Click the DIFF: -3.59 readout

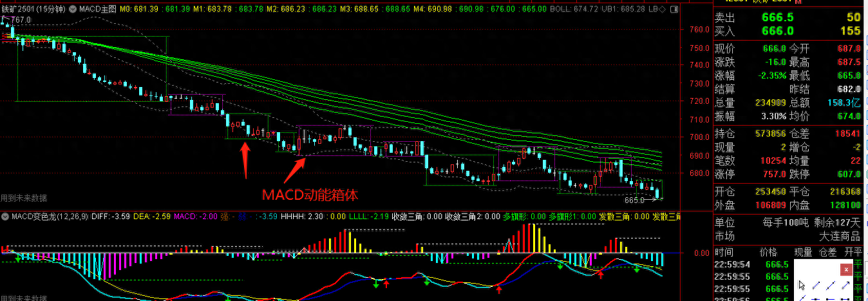click(111, 217)
